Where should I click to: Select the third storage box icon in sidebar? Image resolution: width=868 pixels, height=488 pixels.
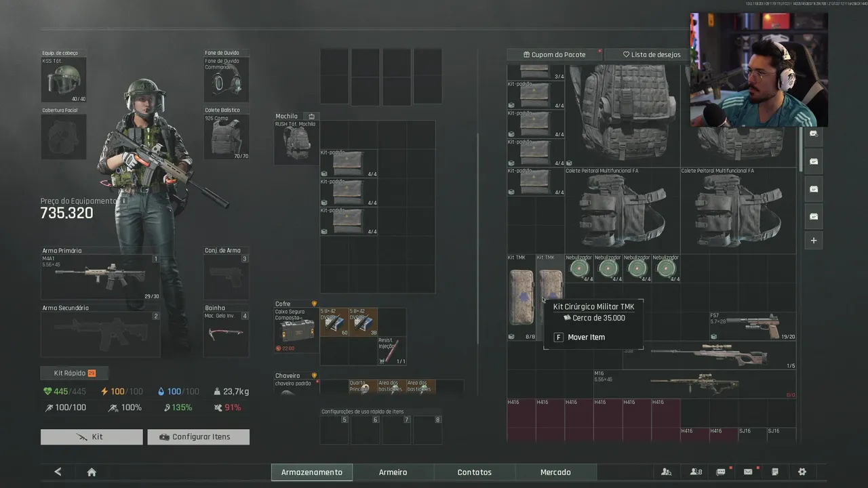click(814, 189)
